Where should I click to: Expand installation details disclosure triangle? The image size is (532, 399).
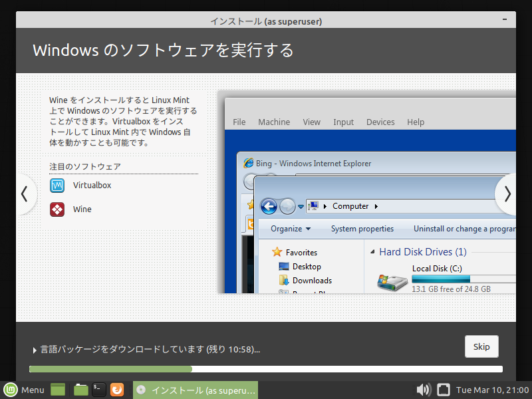(x=35, y=350)
